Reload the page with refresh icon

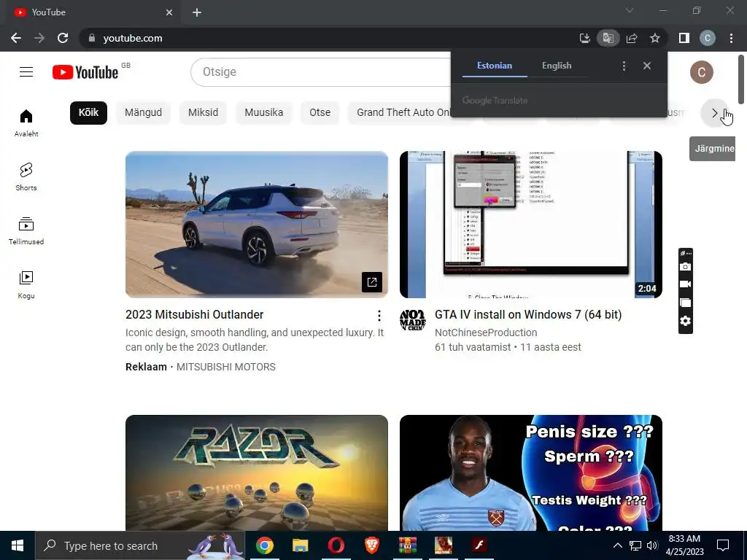tap(63, 38)
